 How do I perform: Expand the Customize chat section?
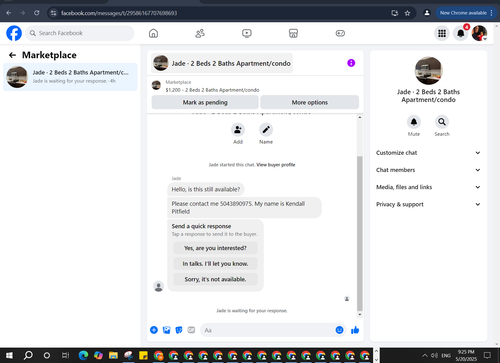coord(428,153)
